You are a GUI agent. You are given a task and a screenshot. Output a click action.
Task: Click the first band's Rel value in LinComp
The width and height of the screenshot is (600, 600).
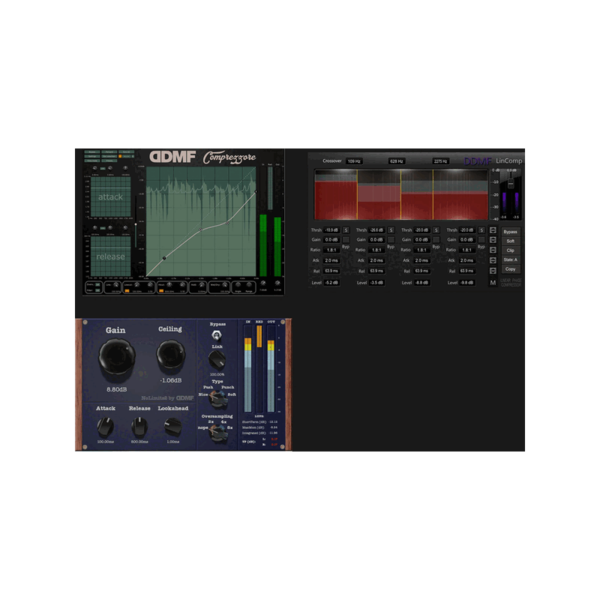tap(331, 271)
